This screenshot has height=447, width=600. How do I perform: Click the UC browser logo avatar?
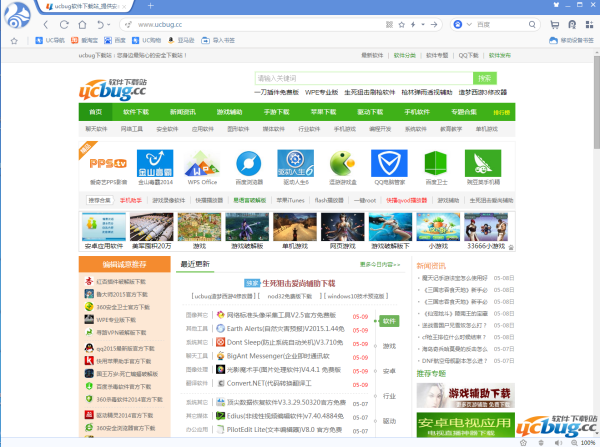coord(17,15)
